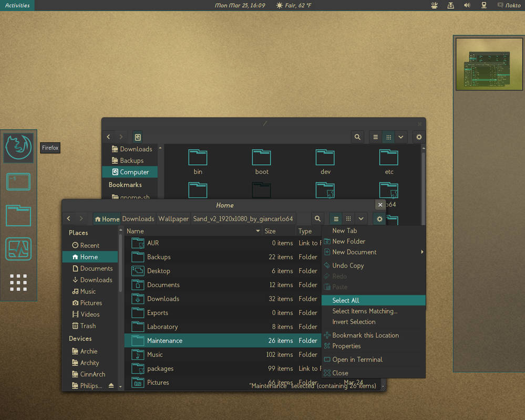Click the Sand_v2_1920x1080_by_giancarlo64 breadcrumb
Image resolution: width=525 pixels, height=420 pixels.
tap(243, 219)
